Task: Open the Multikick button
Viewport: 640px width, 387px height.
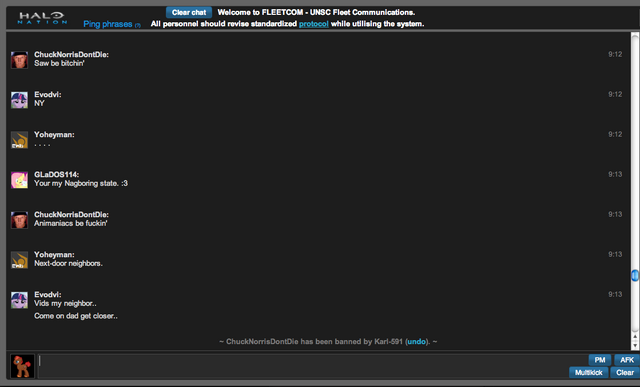Action: [589, 372]
